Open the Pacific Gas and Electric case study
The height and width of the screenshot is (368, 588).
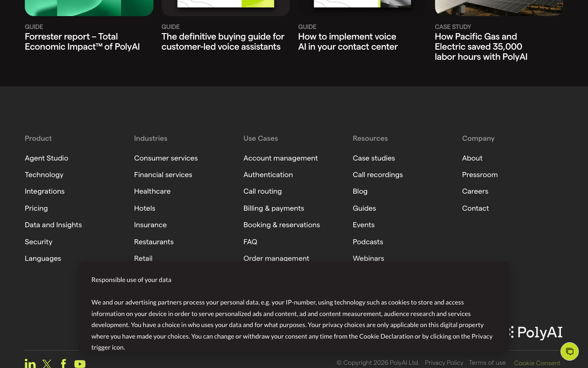(x=481, y=47)
